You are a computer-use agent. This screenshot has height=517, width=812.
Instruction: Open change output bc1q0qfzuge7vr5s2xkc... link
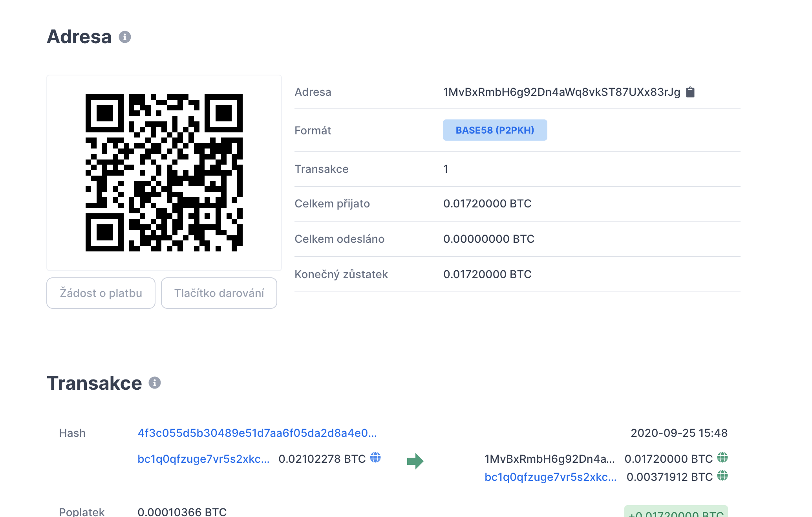(x=550, y=477)
